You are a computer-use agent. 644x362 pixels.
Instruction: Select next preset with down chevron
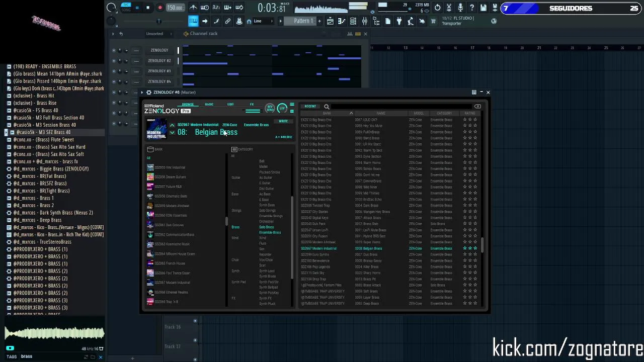click(172, 133)
